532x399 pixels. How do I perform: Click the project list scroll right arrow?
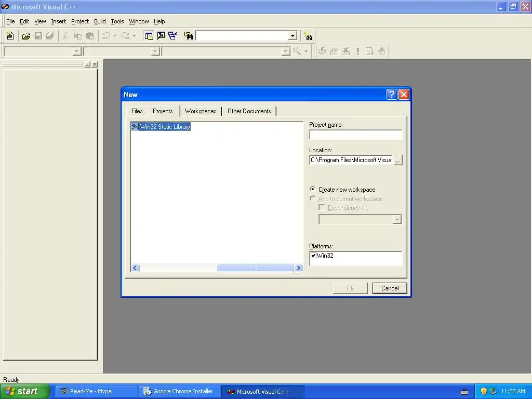299,268
